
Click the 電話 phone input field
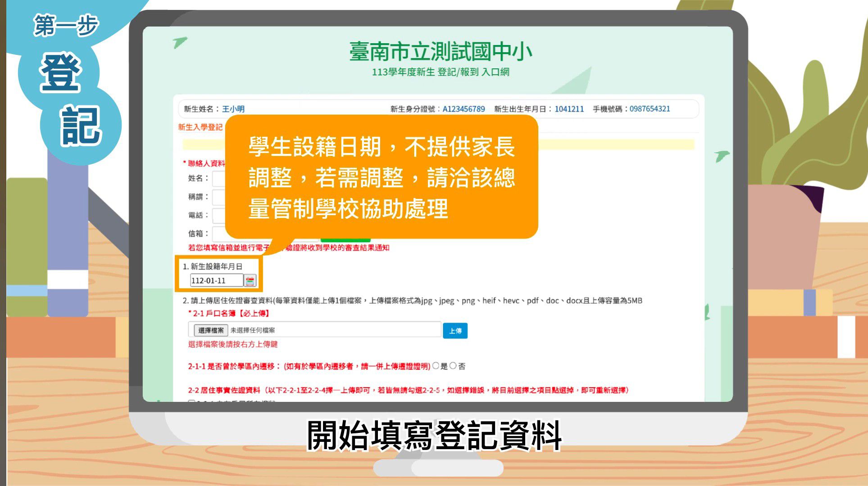[x=218, y=216]
